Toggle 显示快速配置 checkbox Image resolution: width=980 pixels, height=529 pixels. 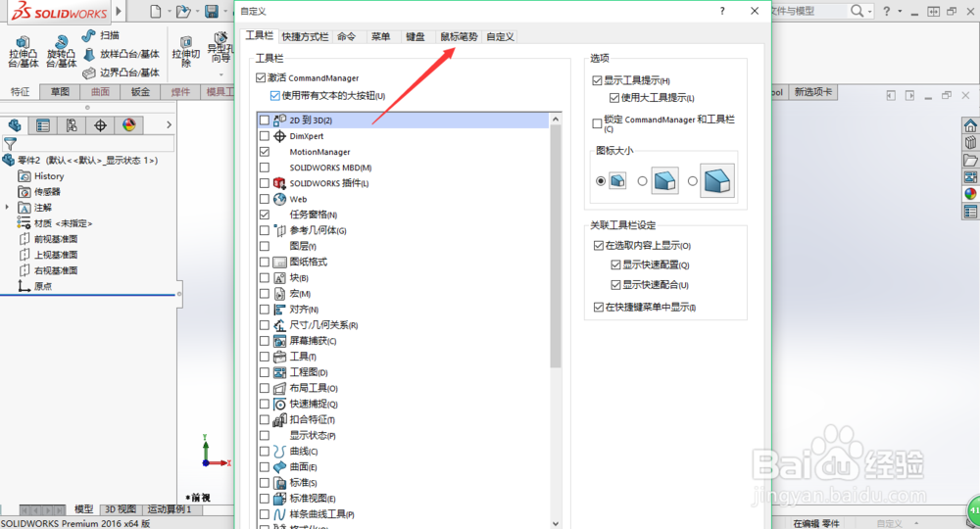click(615, 264)
